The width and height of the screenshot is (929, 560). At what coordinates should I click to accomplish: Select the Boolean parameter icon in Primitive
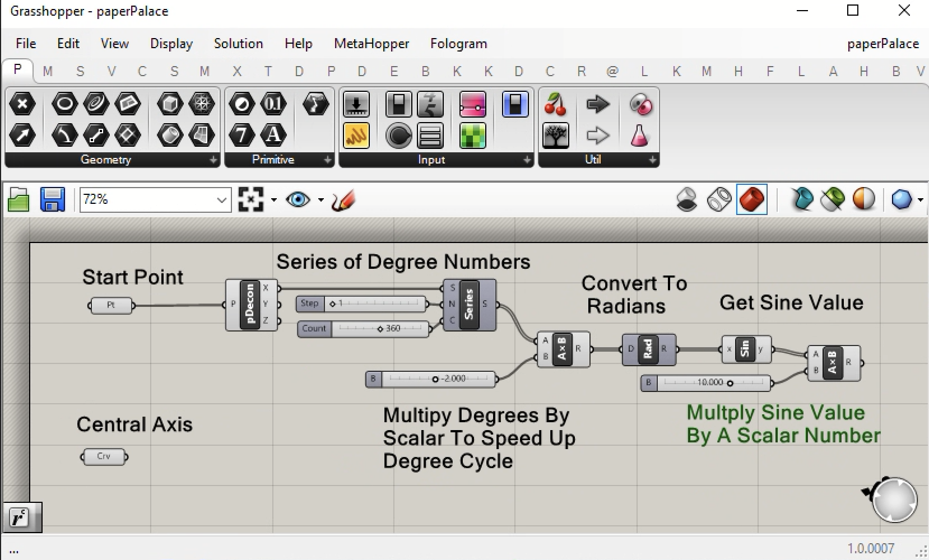point(242,104)
